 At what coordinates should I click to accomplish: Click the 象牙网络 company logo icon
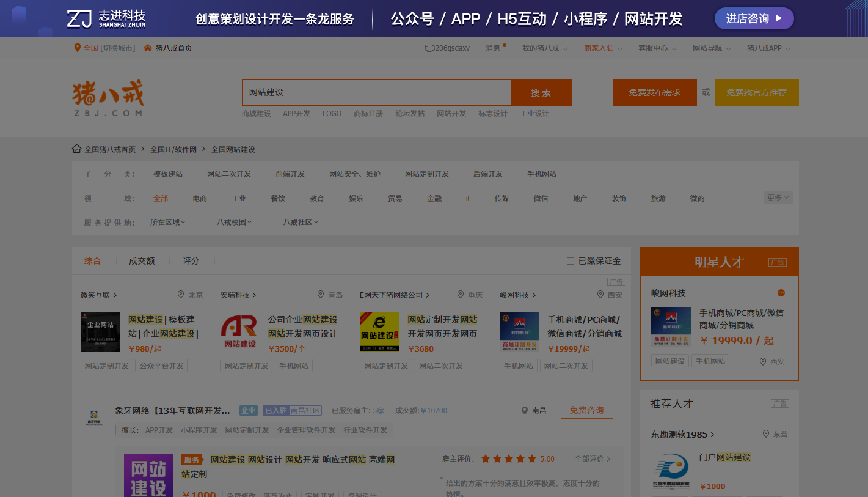(x=94, y=417)
